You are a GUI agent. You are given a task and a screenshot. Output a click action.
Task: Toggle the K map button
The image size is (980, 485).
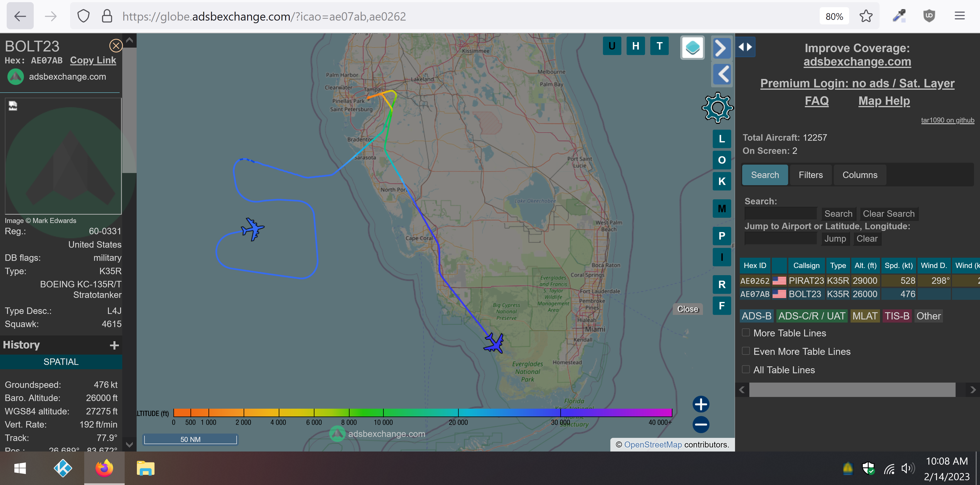tap(722, 181)
